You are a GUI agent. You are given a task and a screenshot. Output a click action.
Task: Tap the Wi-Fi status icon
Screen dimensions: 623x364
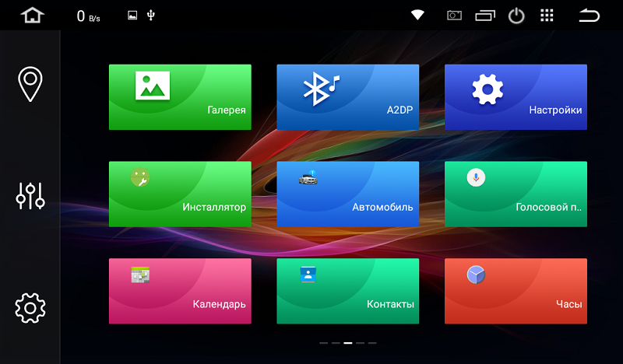coord(417,16)
